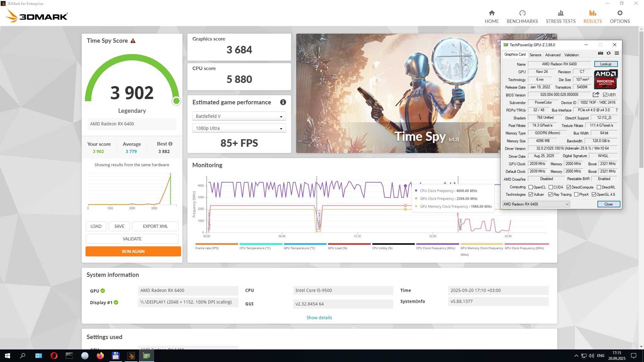Click the GPU-Z taskbar icon
The width and height of the screenshot is (644, 362).
(147, 356)
